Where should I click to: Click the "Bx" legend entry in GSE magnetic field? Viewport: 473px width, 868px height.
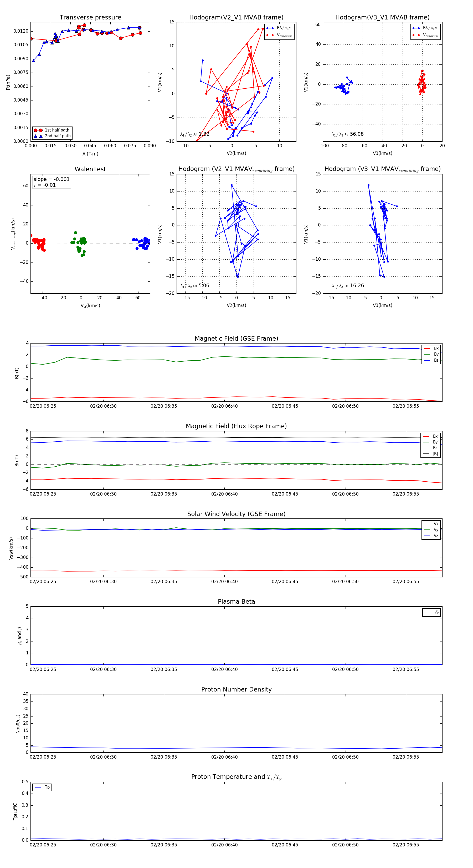[431, 349]
